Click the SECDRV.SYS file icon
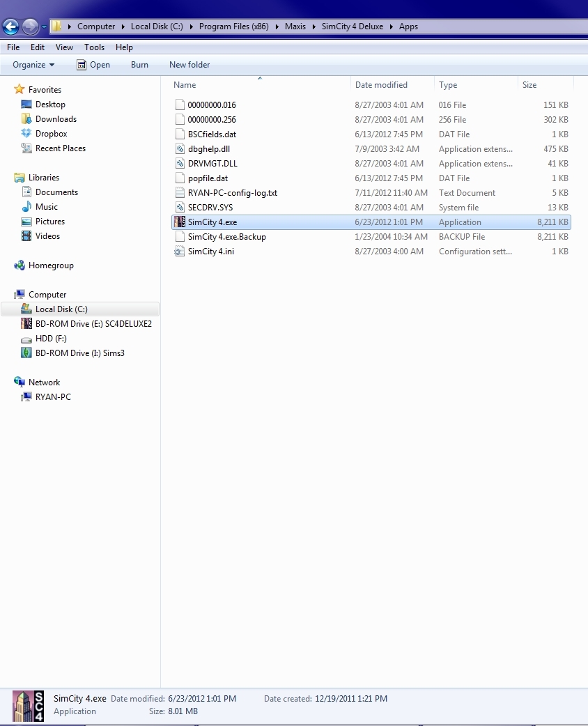 coord(180,208)
